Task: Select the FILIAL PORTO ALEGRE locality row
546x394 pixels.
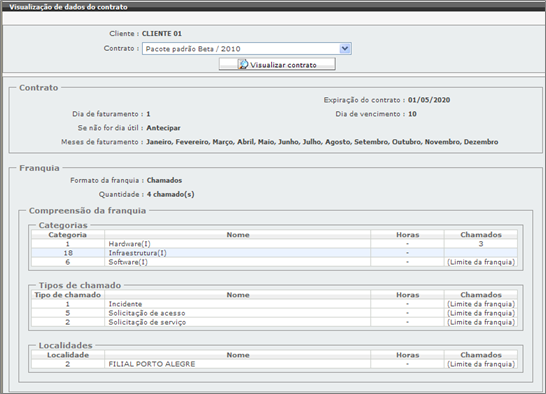Action: (274, 364)
